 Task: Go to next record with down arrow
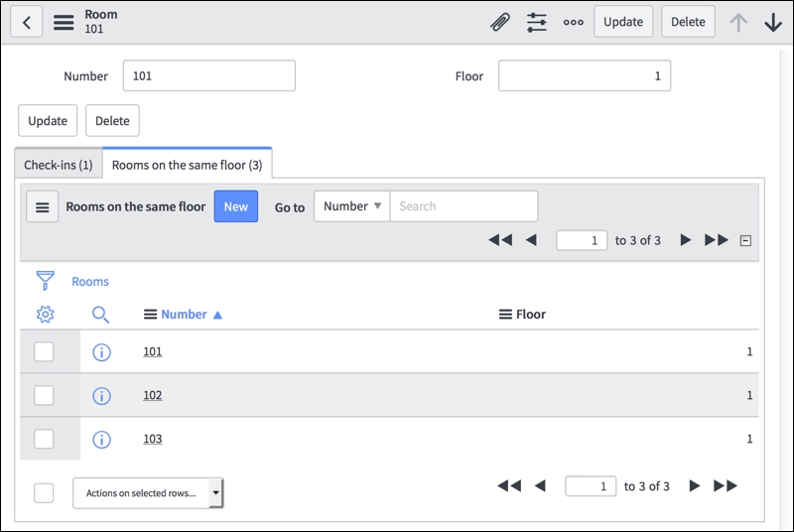coord(773,22)
